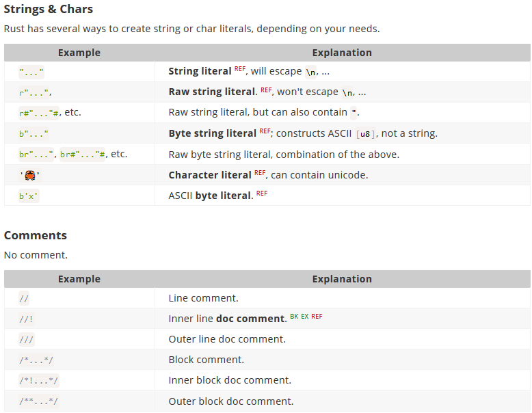This screenshot has height=413, width=532.
Task: Click the /**...*/ code example
Action: coord(39,401)
